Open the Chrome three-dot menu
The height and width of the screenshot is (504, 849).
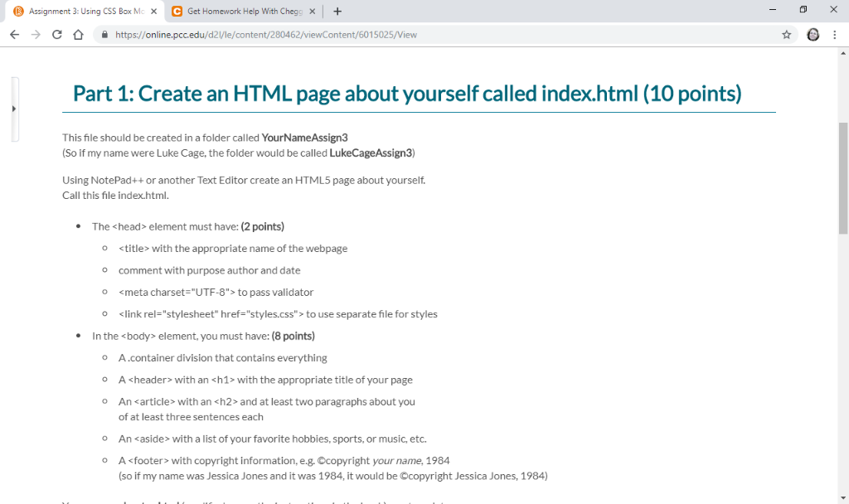click(x=834, y=35)
